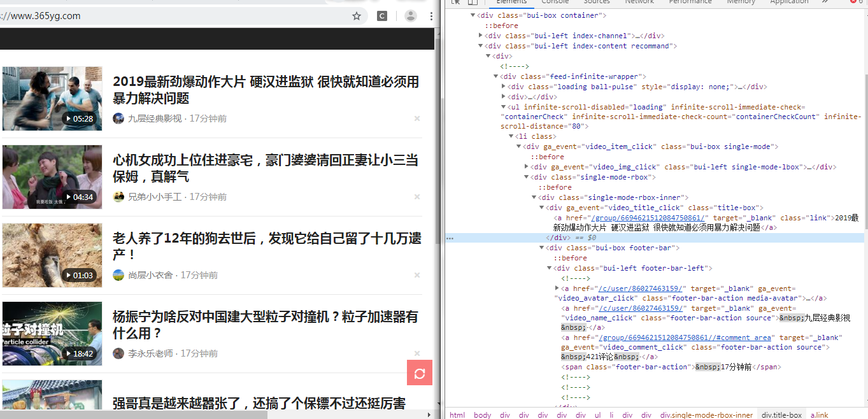This screenshot has height=419, width=868.
Task: Expand the bui-left index-channel div node
Action: (481, 36)
